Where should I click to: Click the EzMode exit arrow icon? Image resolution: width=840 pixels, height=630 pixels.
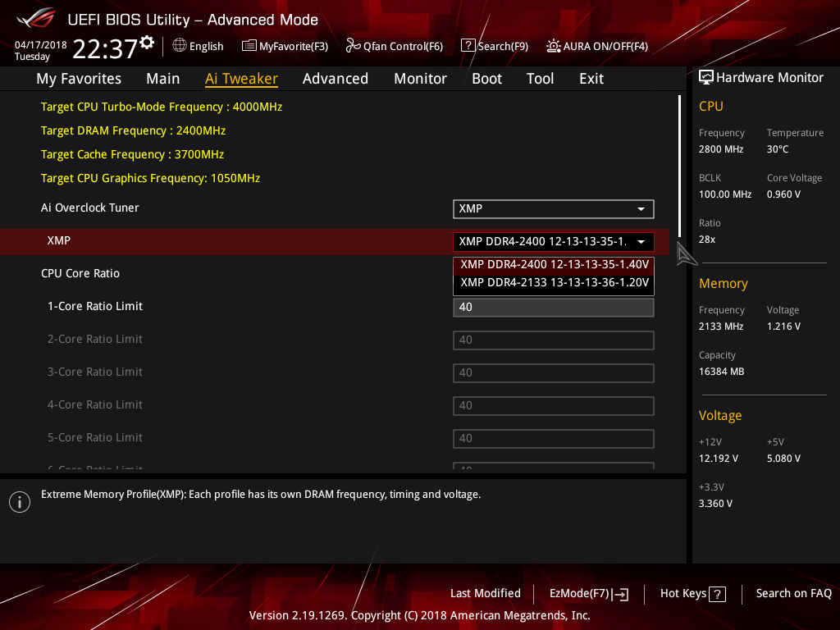620,594
